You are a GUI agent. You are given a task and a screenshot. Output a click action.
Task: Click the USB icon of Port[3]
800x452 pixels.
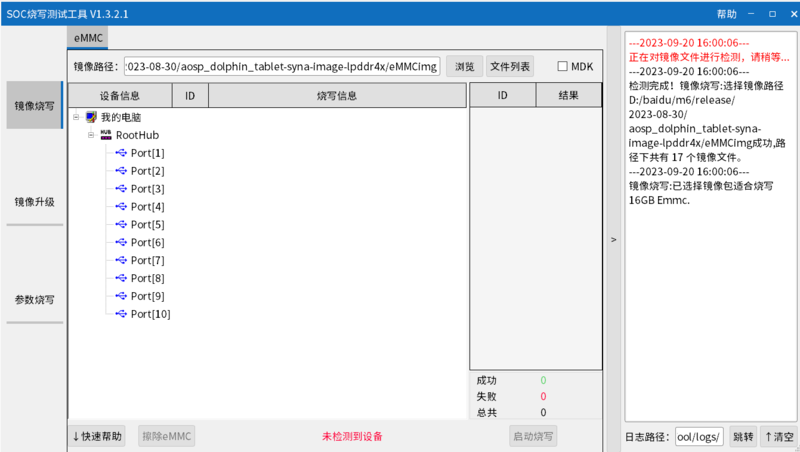click(x=121, y=188)
